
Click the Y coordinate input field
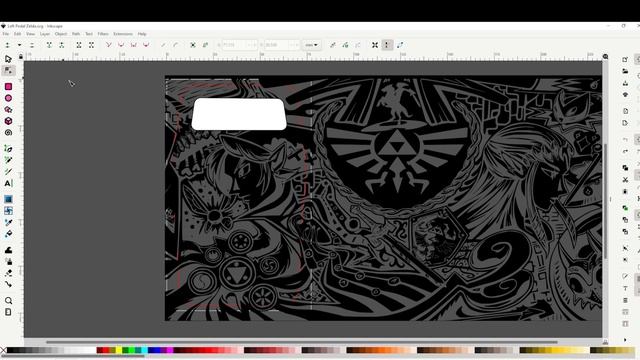[x=282, y=45]
